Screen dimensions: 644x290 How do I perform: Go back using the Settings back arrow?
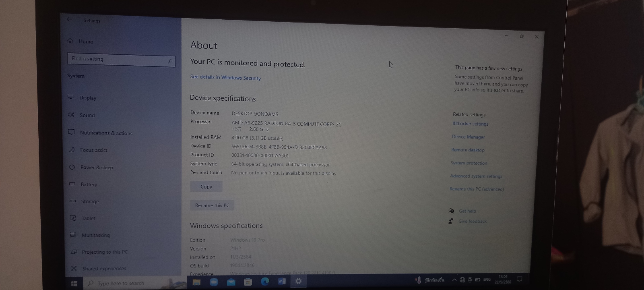coord(69,19)
